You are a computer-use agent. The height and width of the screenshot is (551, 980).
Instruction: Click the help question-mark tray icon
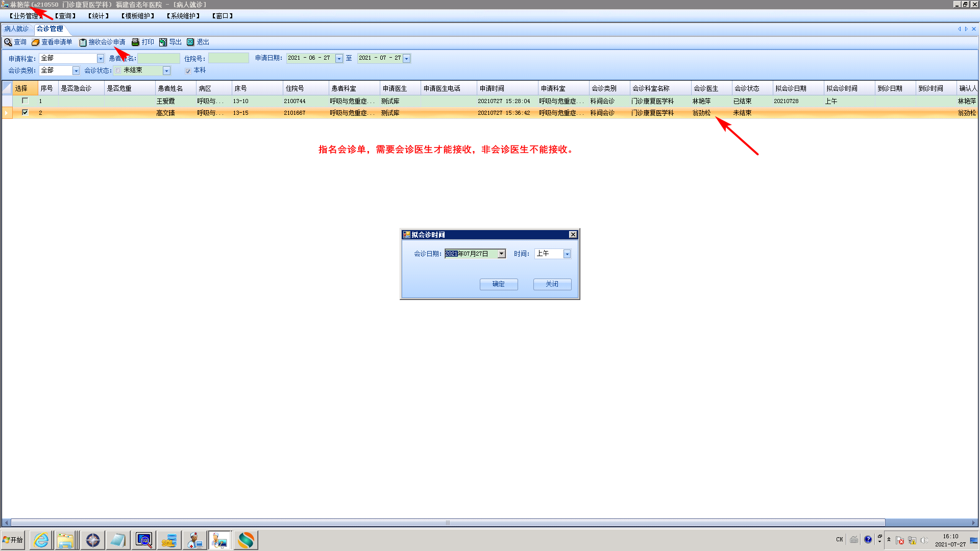click(868, 540)
